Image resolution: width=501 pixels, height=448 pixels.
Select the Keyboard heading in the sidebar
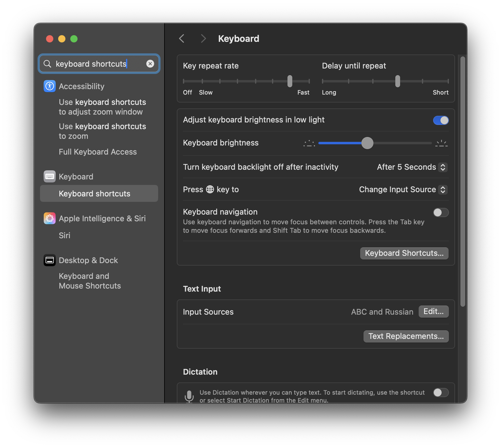pyautogui.click(x=76, y=177)
